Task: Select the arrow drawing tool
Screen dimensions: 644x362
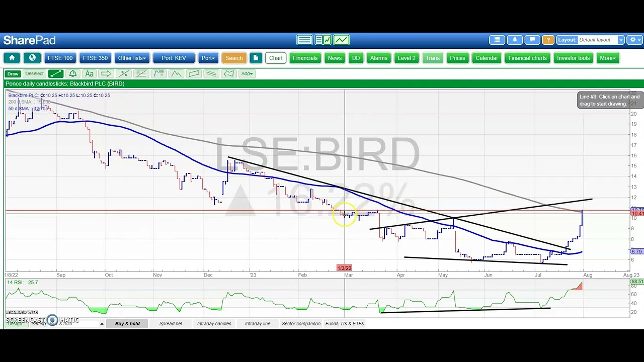Action: pos(106,73)
